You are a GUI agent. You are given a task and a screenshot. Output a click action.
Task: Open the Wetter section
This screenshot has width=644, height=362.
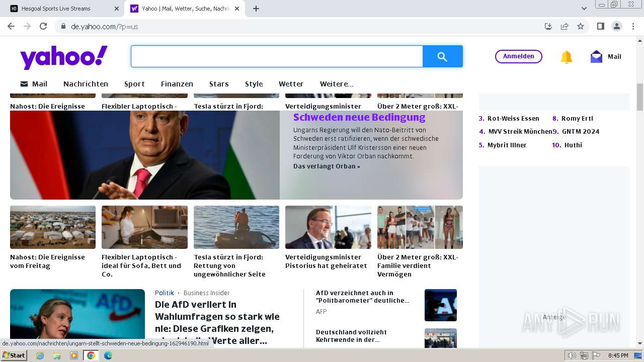pyautogui.click(x=291, y=84)
